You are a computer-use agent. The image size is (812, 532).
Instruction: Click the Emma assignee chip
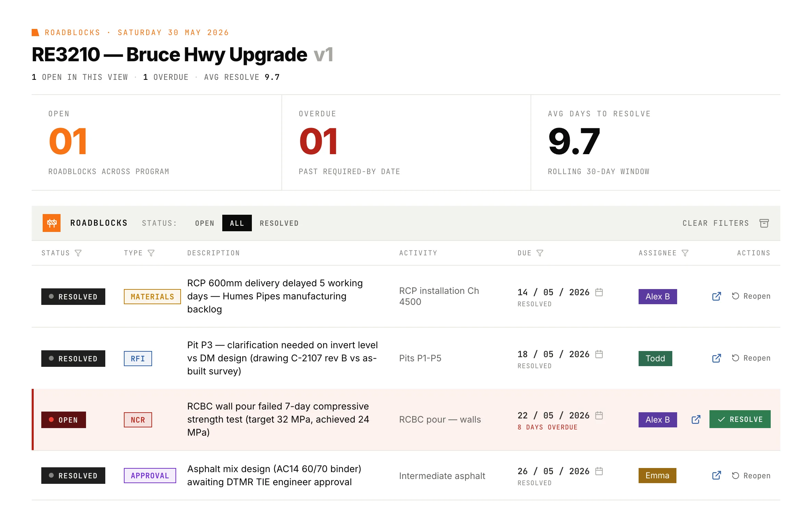coord(658,476)
